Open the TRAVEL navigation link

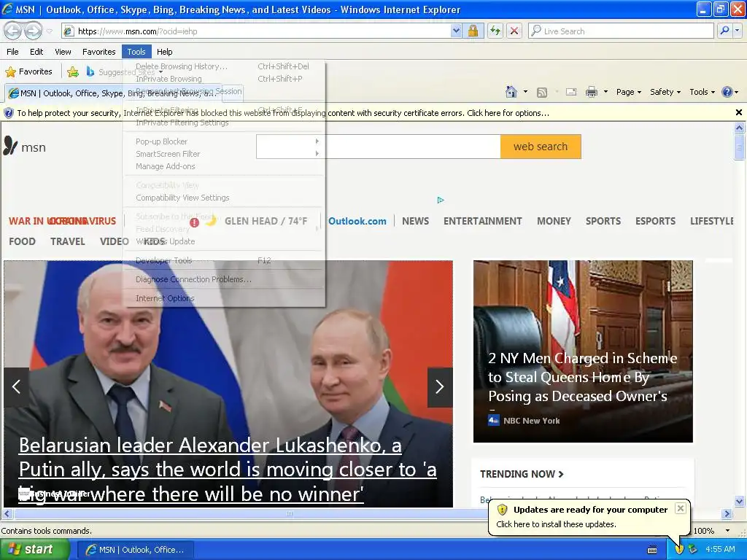(68, 241)
